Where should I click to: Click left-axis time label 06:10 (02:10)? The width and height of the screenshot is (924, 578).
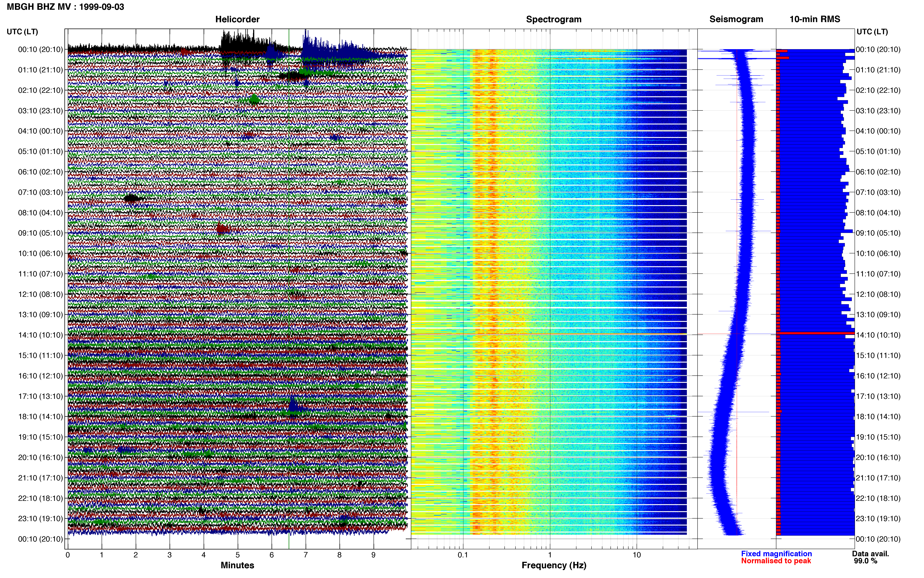coord(41,172)
